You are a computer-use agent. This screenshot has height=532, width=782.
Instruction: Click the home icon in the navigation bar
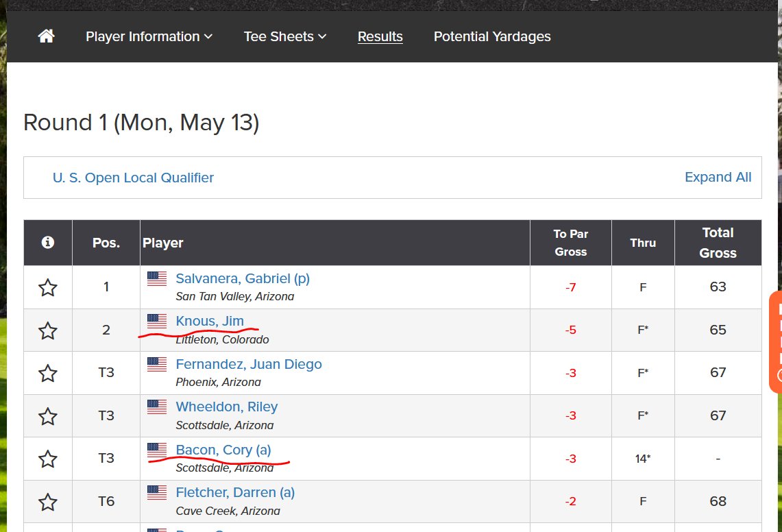pos(46,36)
